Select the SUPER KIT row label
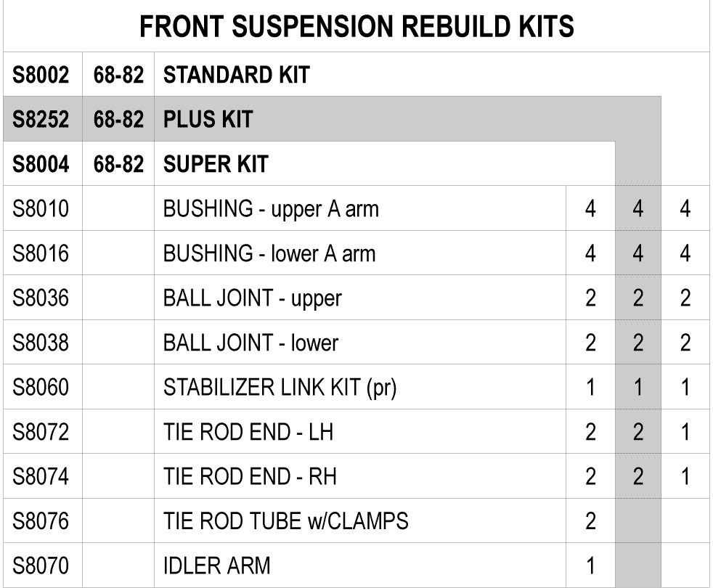The height and width of the screenshot is (588, 713). [x=216, y=164]
